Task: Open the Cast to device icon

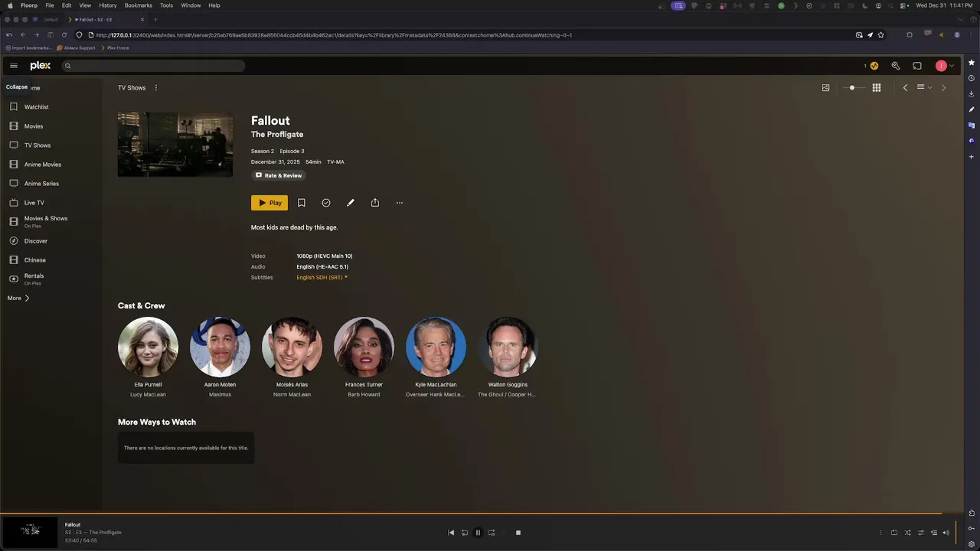Action: 917,66
